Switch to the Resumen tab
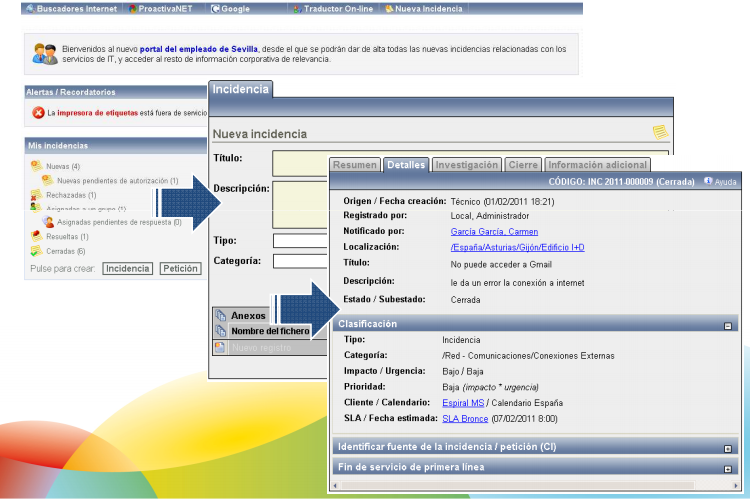 point(355,165)
